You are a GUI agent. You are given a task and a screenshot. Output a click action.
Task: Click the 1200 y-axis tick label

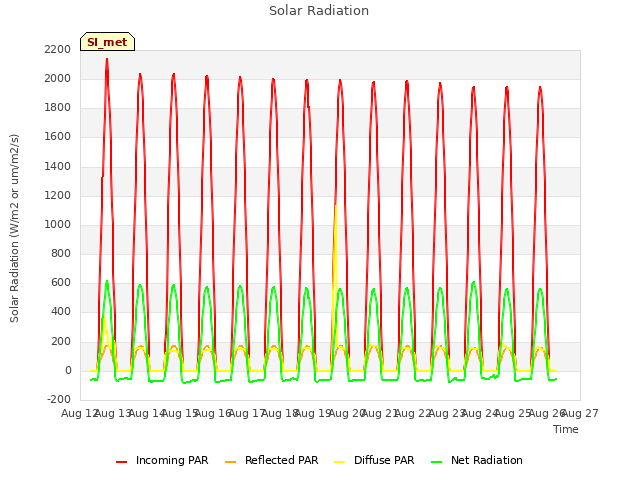[58, 195]
